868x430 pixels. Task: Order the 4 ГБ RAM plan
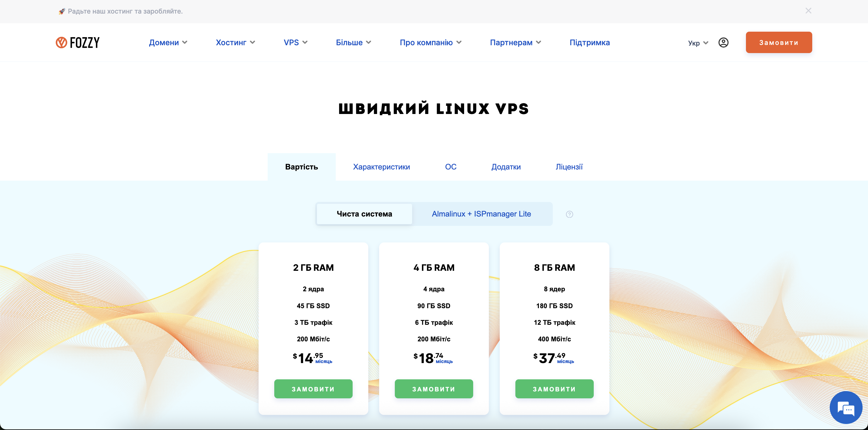tap(434, 389)
